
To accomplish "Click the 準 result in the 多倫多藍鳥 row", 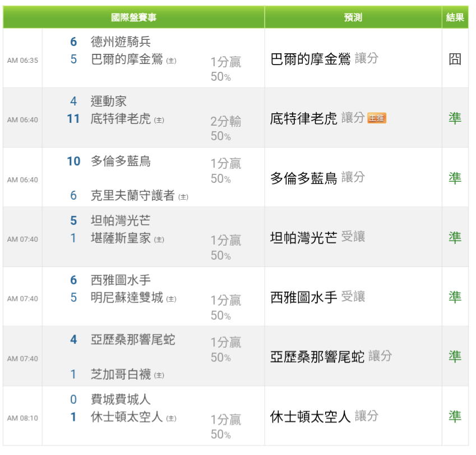I will click(455, 178).
